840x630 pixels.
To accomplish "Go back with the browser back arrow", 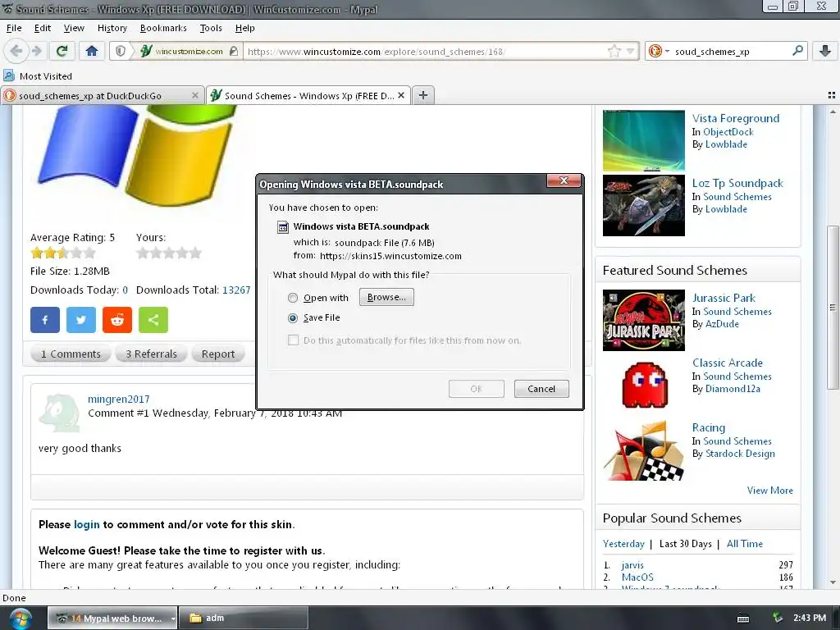I will 16,51.
